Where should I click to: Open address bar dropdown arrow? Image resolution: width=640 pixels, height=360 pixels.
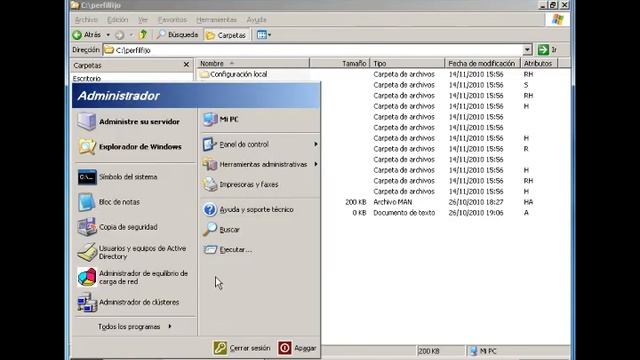click(x=527, y=50)
